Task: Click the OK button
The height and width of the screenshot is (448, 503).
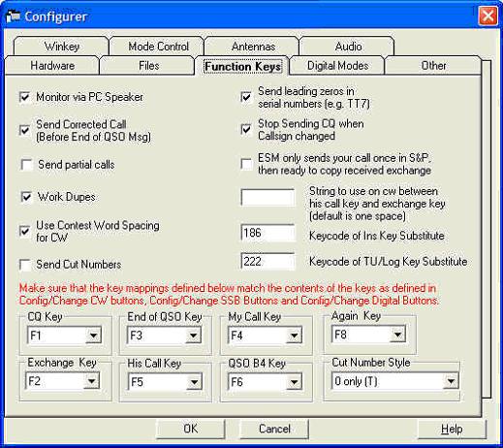Action: click(x=191, y=429)
